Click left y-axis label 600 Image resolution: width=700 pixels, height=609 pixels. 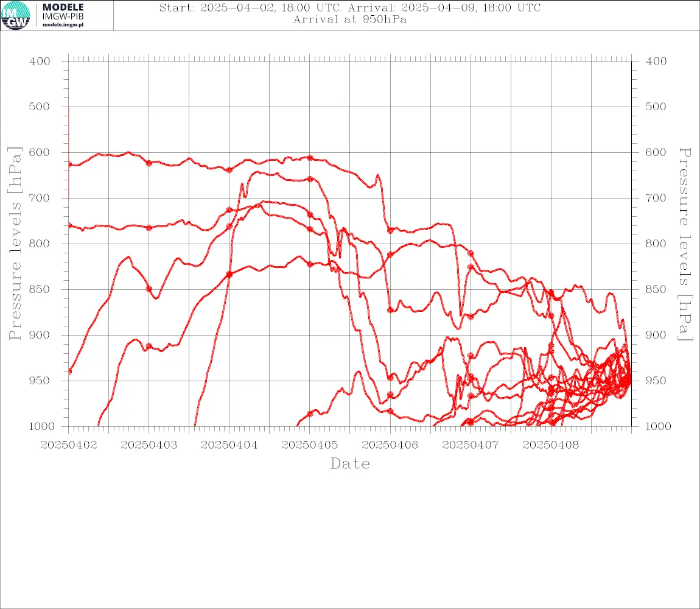(x=40, y=152)
